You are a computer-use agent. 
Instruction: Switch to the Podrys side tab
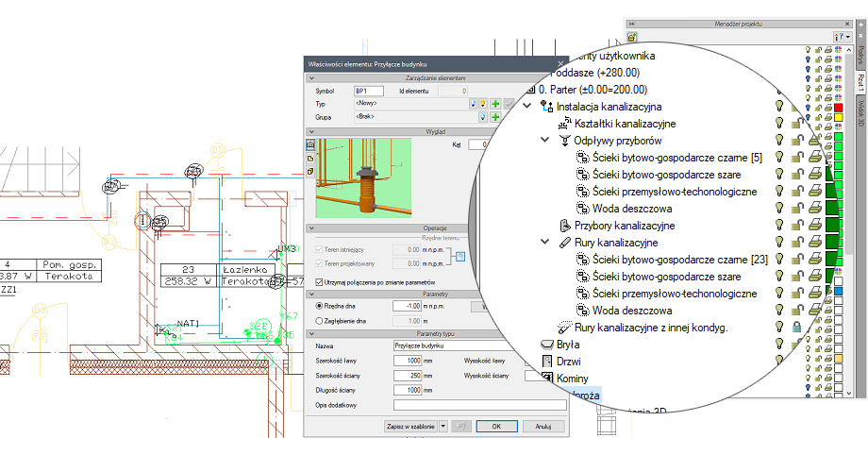(x=861, y=55)
